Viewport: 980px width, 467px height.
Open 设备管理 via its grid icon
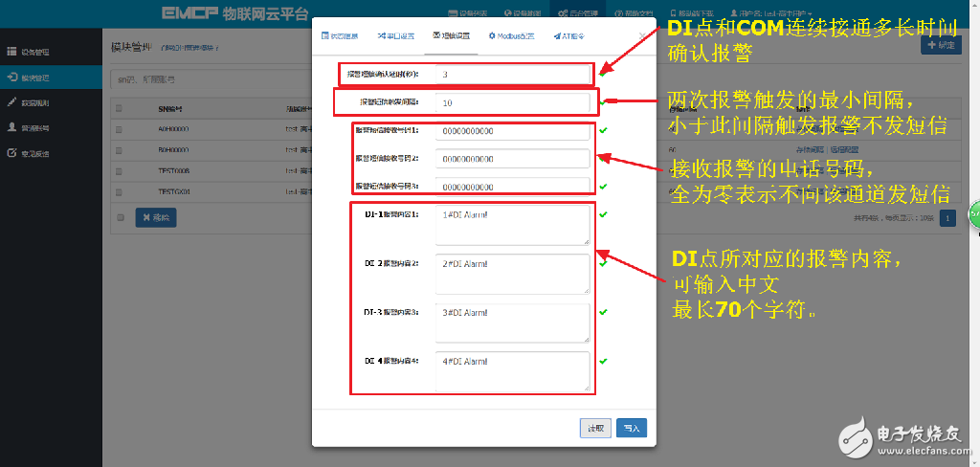coord(11,52)
